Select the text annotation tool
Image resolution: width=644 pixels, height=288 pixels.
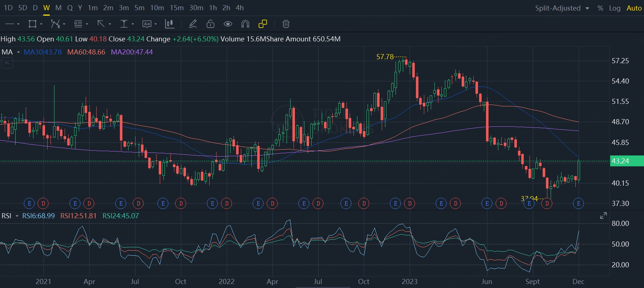(x=147, y=24)
